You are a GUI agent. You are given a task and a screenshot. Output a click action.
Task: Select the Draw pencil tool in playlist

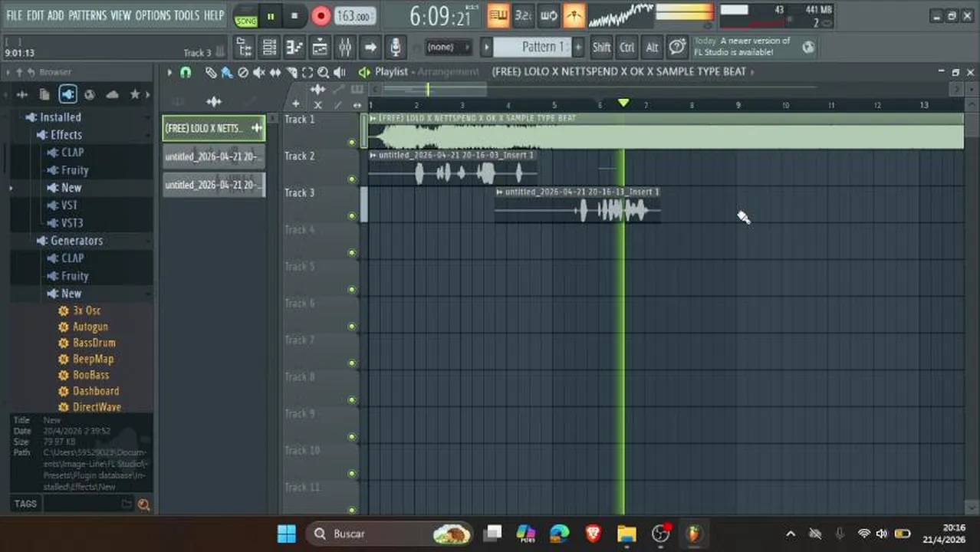pyautogui.click(x=210, y=72)
